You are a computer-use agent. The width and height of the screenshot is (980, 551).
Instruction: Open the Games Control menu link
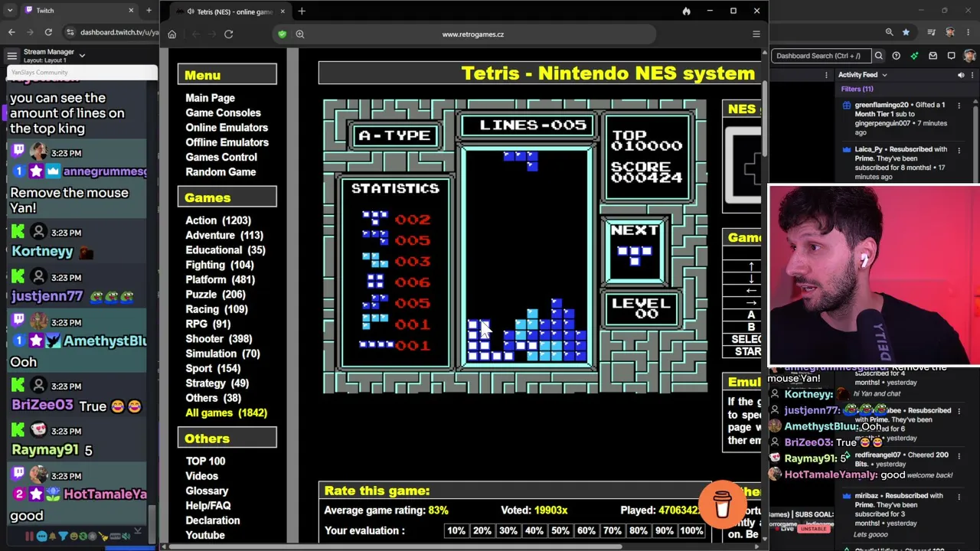tap(221, 157)
